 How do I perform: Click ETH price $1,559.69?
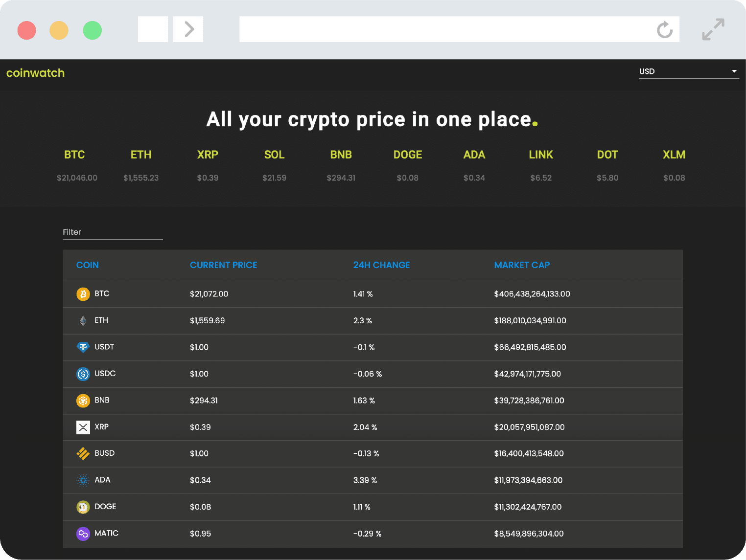coord(207,321)
